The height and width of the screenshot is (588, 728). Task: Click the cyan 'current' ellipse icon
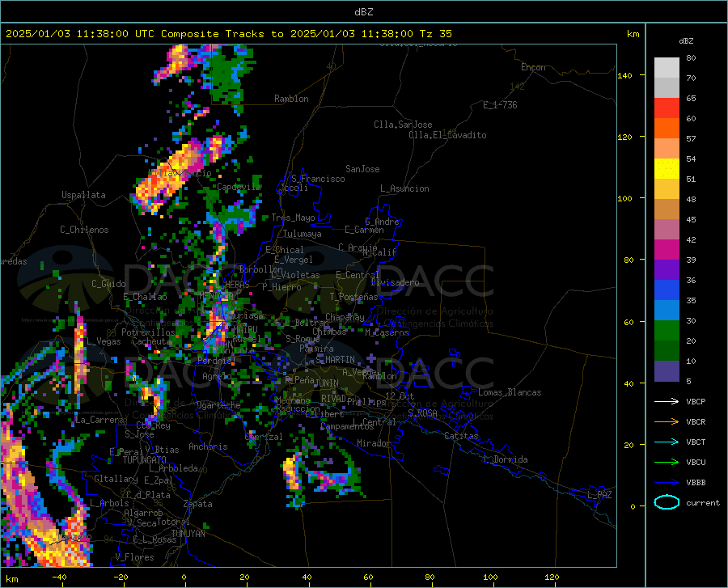pyautogui.click(x=667, y=502)
